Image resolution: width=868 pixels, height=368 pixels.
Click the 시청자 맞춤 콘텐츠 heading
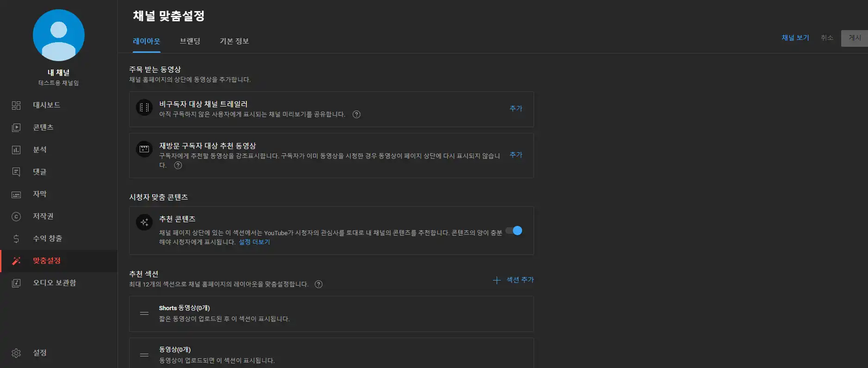point(159,197)
